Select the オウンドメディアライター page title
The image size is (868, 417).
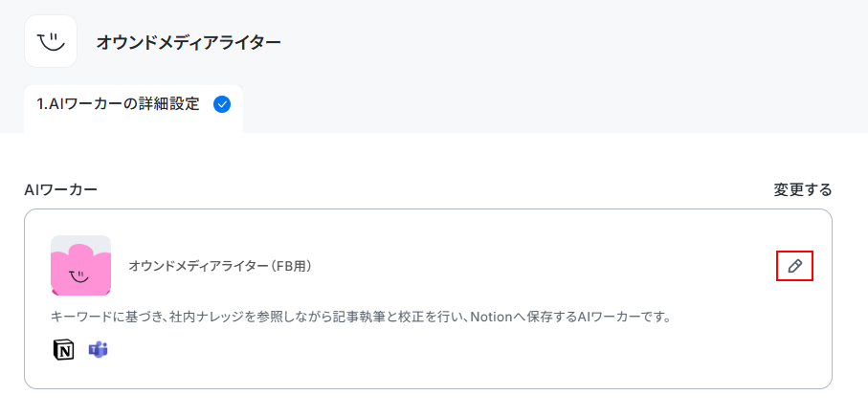tap(189, 43)
